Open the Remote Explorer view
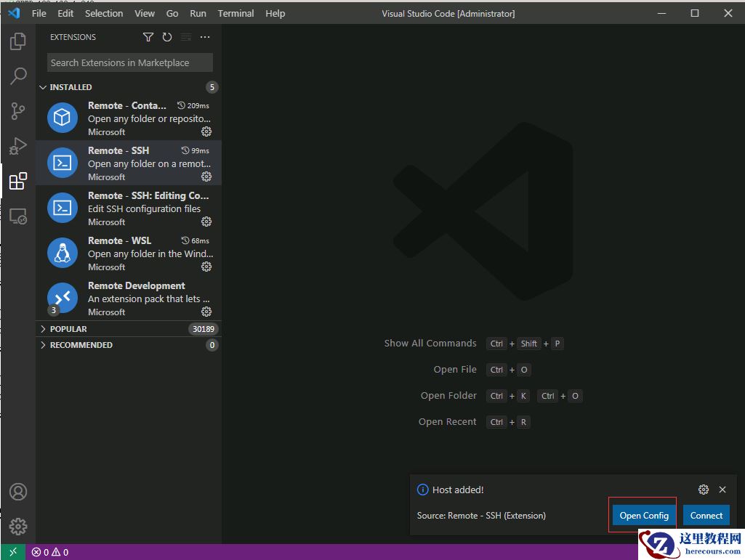745x560 pixels. coord(18,216)
